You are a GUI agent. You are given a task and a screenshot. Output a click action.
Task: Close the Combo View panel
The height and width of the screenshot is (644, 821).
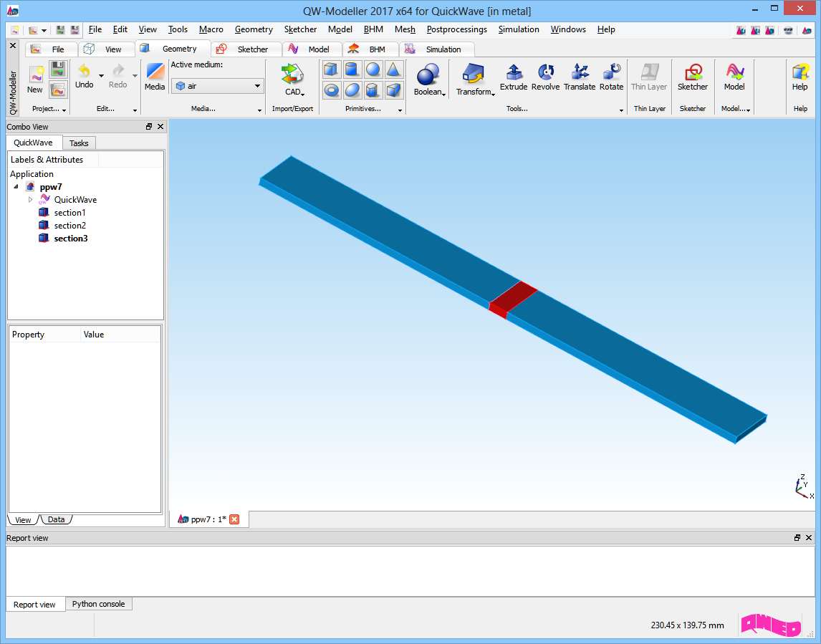(x=160, y=127)
